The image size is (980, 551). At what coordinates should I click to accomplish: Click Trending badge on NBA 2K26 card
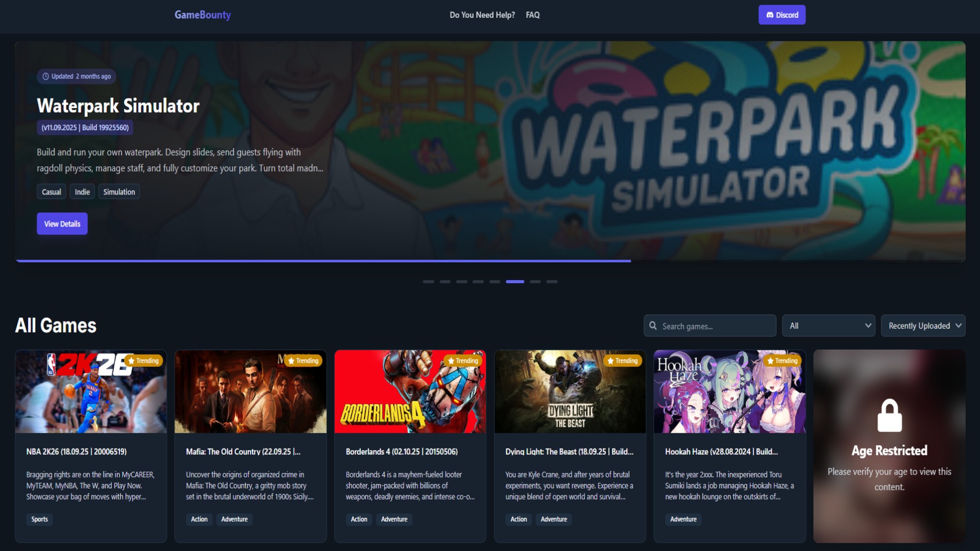(143, 361)
